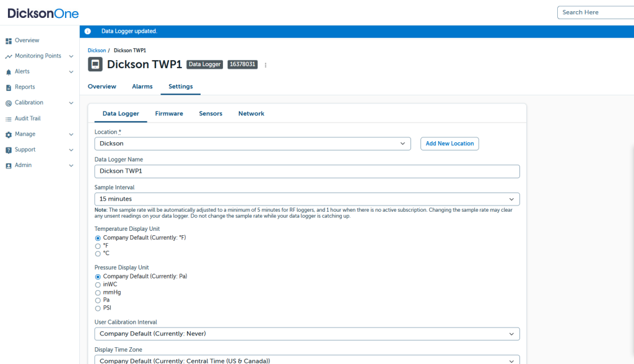Switch to the Firmware tab
Screen dimensions: 634x364
click(x=169, y=114)
